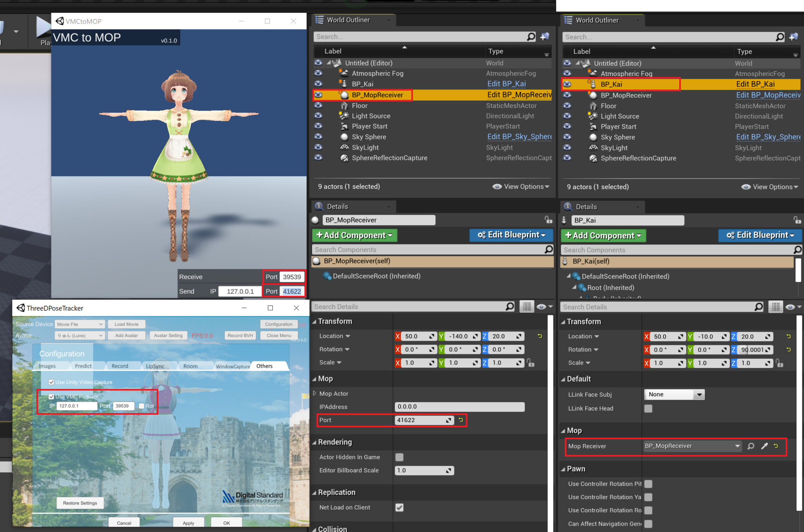Click the lock icon in the BP_Kai Details panel
Image resolution: width=804 pixels, height=532 pixels.
point(797,220)
